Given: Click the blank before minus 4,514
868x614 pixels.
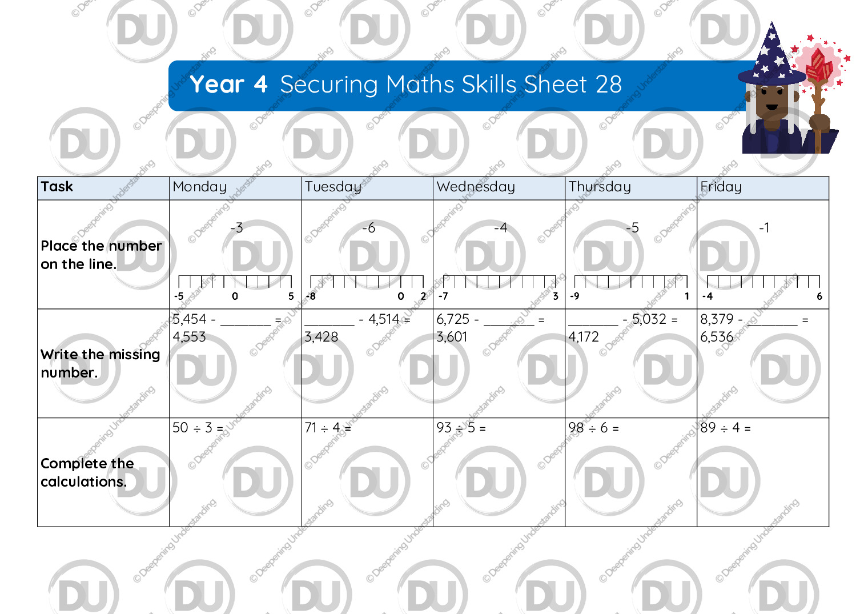Looking at the screenshot, I should [329, 320].
